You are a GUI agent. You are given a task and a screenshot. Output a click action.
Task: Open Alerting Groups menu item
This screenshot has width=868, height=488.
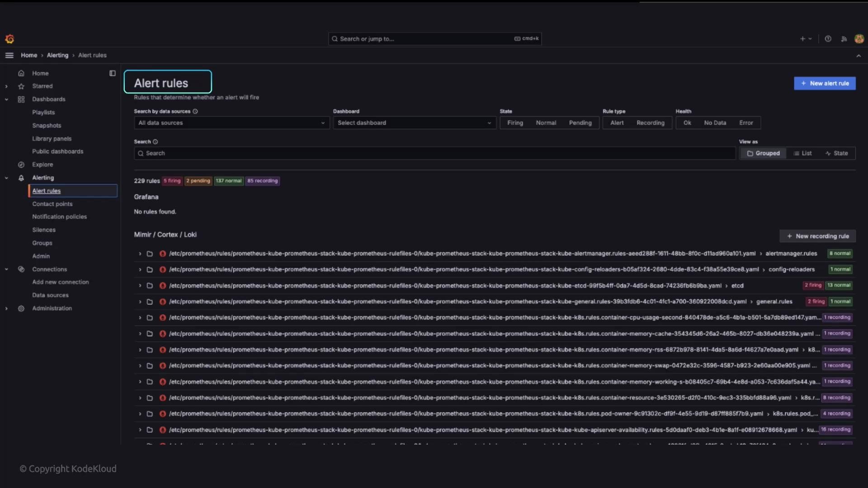coord(42,243)
